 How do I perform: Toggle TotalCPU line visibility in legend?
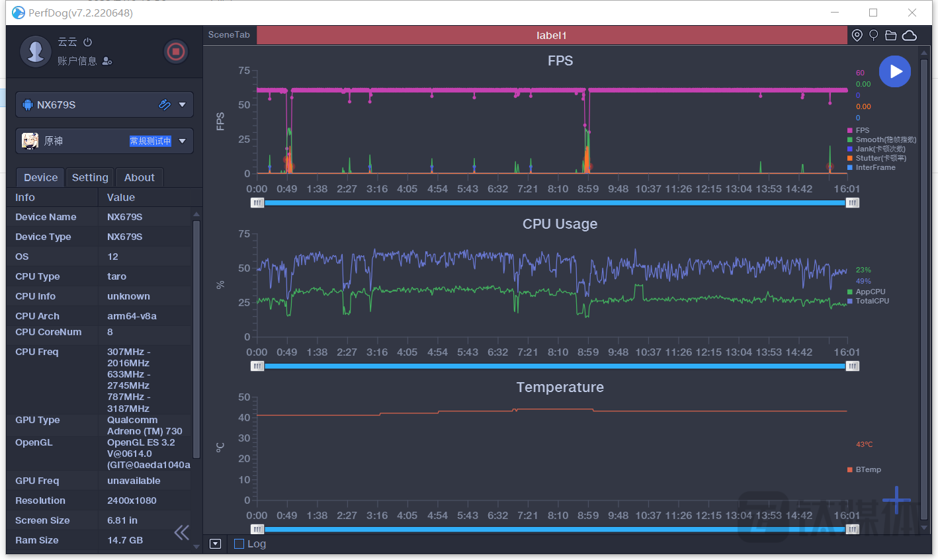pos(850,301)
